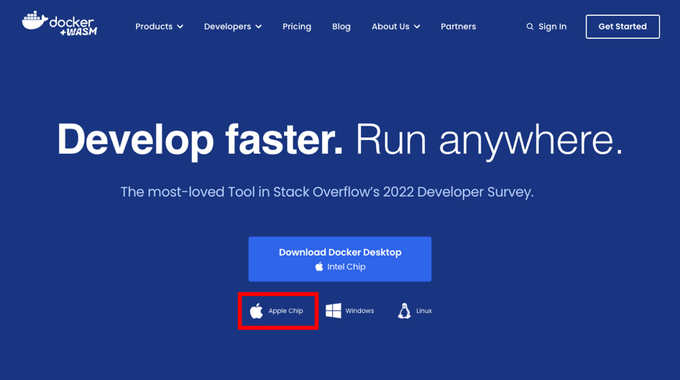680x380 pixels.
Task: Open the Pricing page
Action: (x=297, y=26)
